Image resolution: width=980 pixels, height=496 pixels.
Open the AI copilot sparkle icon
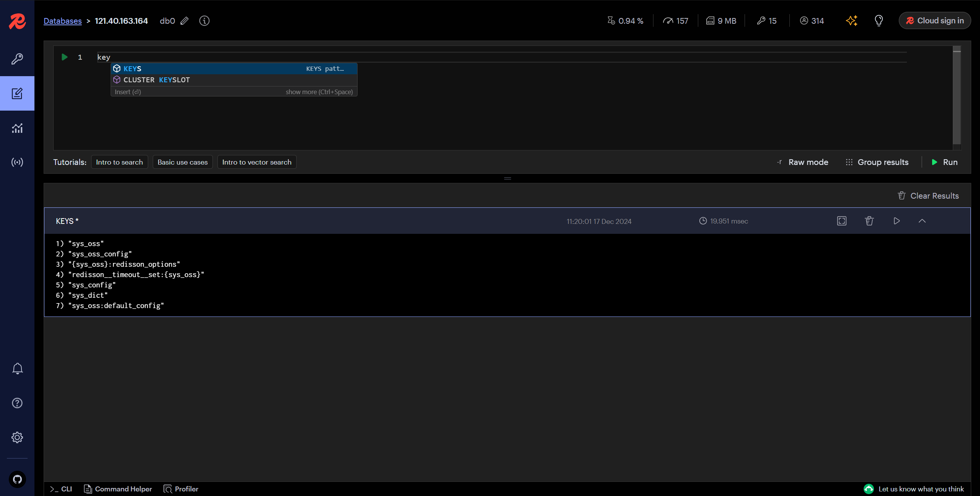coord(851,21)
